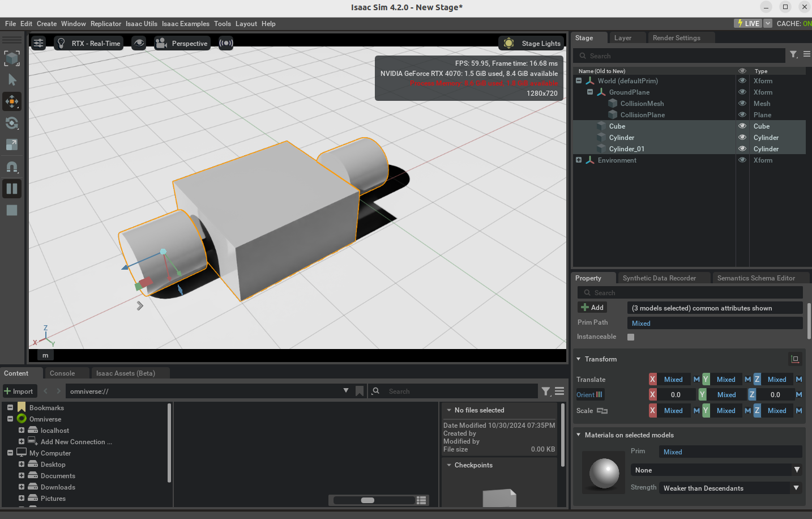Click the material preview sphere thumbnail

604,473
